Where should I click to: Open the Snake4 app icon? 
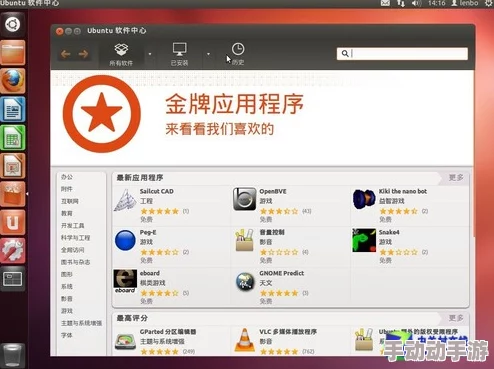[364, 240]
